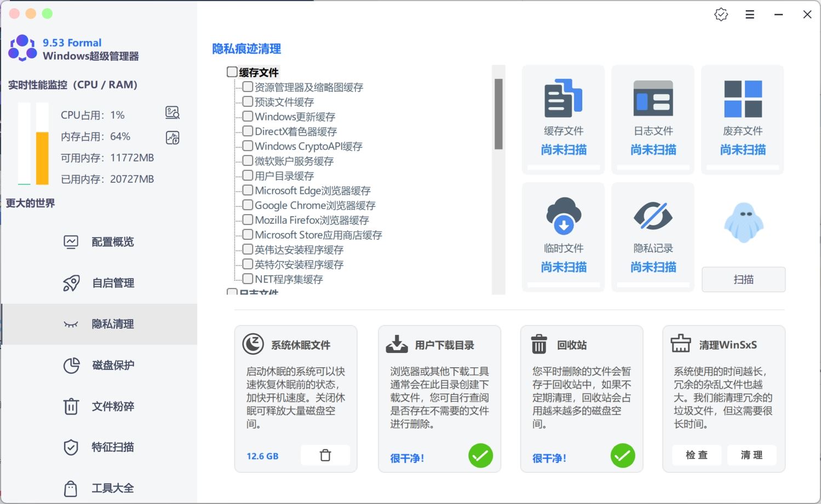
Task: Click the memory usage monitor icon
Action: [173, 137]
